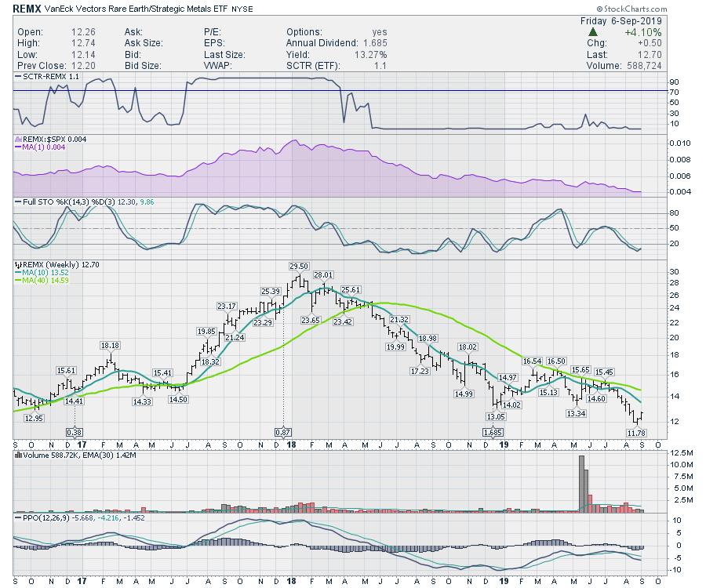Image resolution: width=706 pixels, height=588 pixels.
Task: Click the green up-arrow change indicator
Action: point(594,32)
